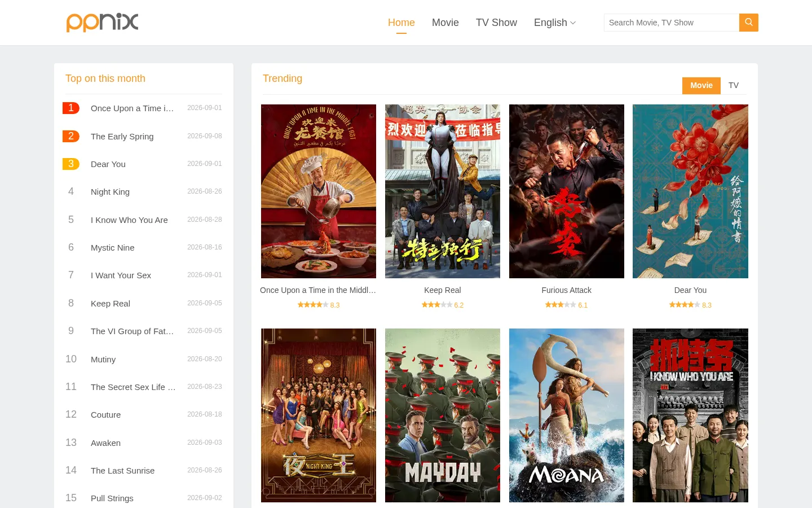Click the Furious Attack title link
The image size is (812, 508).
567,290
